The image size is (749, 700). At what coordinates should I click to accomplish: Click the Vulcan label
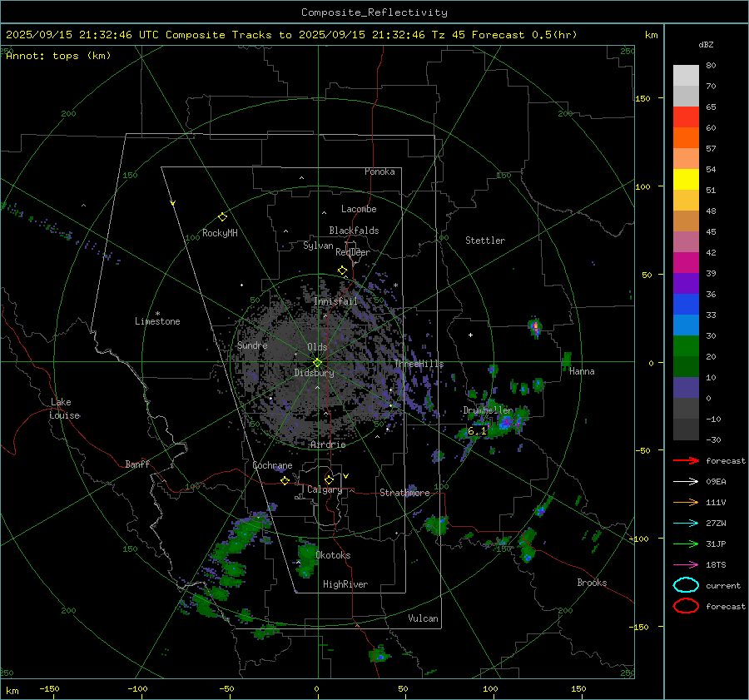(423, 618)
